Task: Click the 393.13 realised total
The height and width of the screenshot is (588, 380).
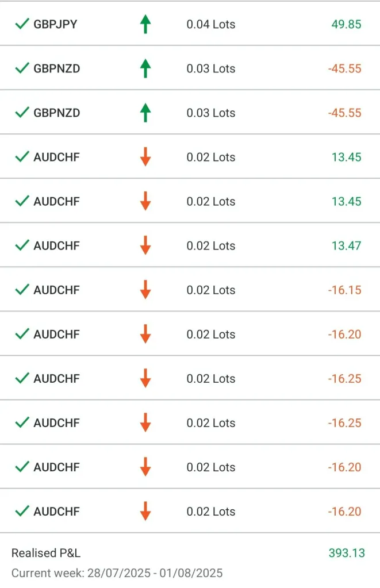Action: [x=346, y=553]
